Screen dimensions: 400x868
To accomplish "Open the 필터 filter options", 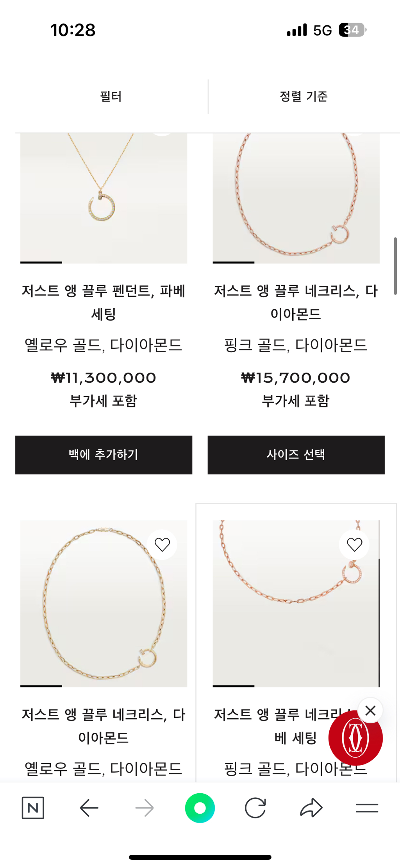I will click(111, 97).
